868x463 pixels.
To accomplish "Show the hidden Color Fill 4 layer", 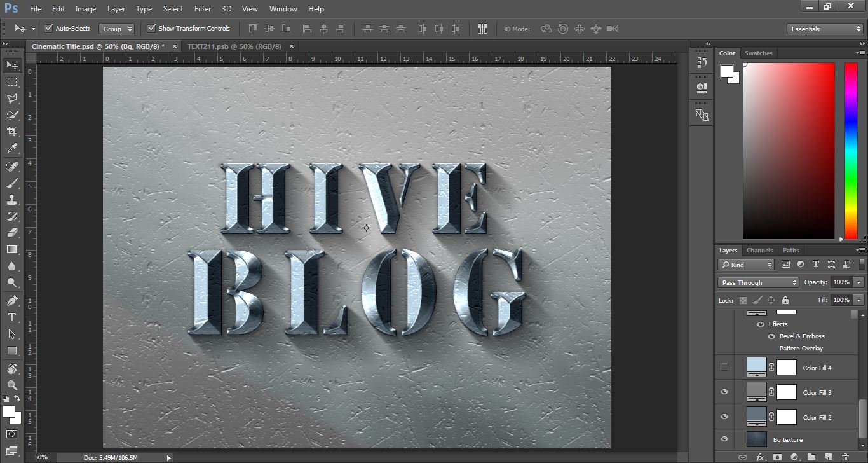I will [x=724, y=367].
